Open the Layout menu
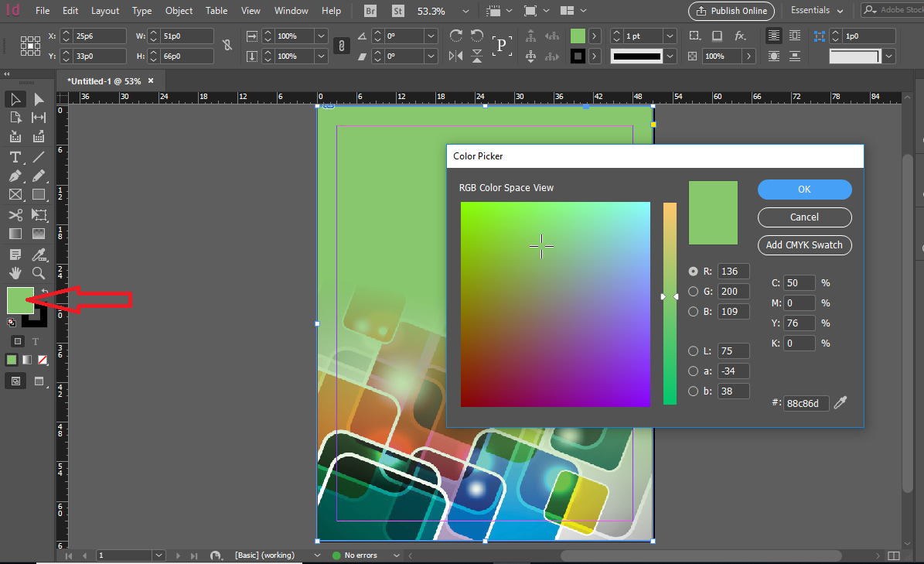This screenshot has height=564, width=924. pyautogui.click(x=105, y=11)
